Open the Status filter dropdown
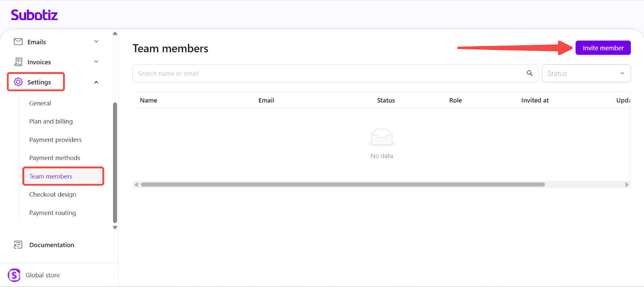 (586, 74)
